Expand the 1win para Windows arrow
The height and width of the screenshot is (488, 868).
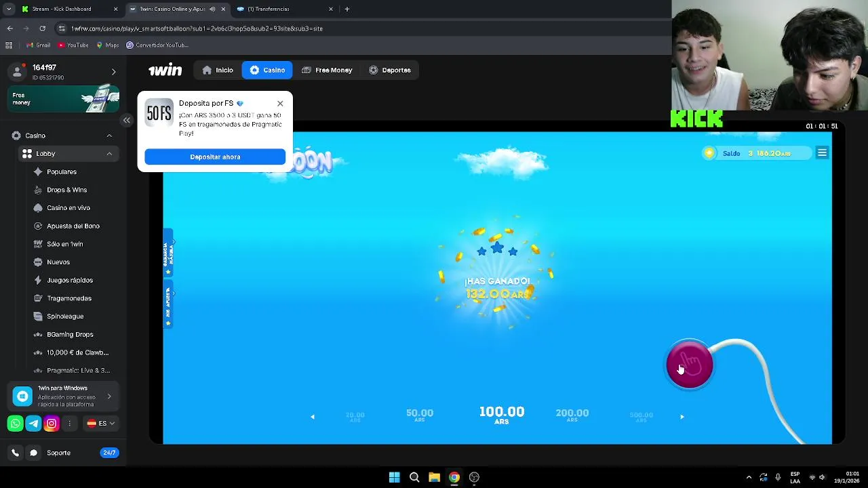[x=109, y=396]
